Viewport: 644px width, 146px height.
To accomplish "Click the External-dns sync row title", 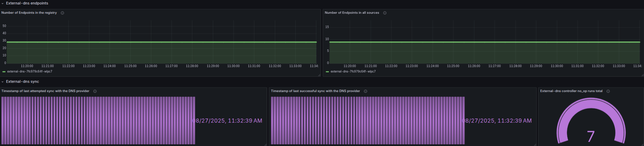I will click(x=23, y=82).
